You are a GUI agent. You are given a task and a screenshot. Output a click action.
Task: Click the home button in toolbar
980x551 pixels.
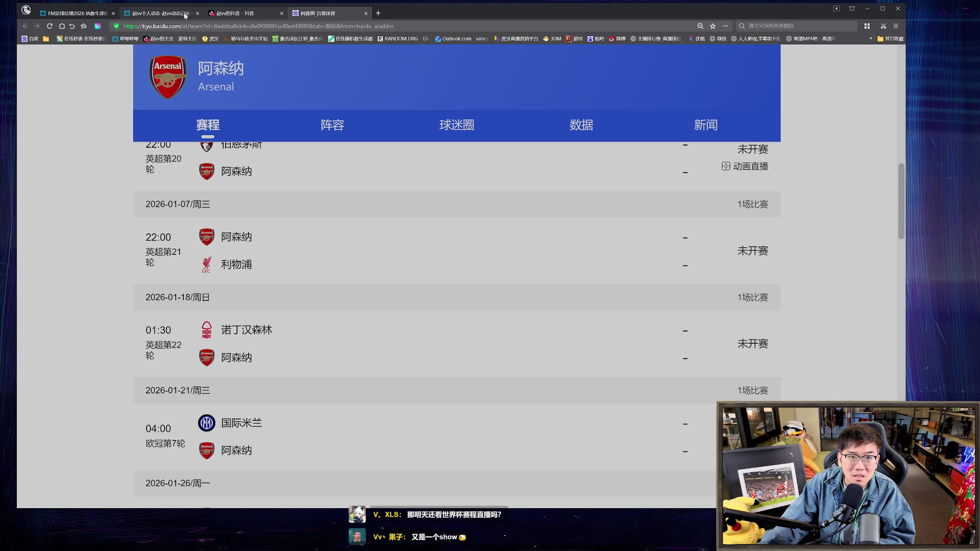coord(62,26)
